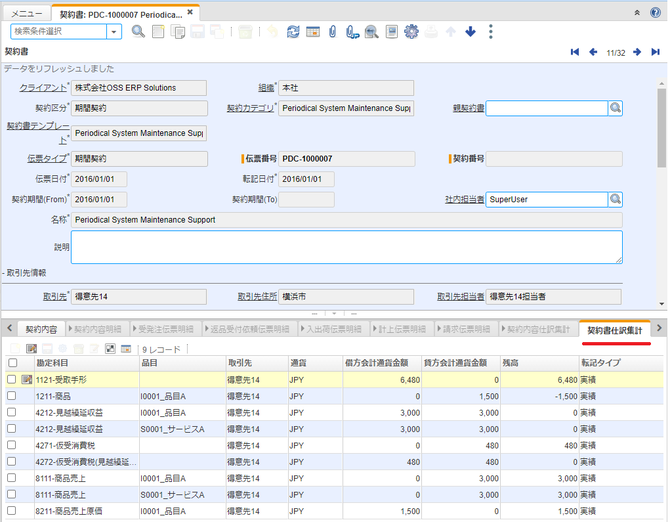Click the Copy Record toolbar icon
This screenshot has height=522, width=670.
tap(178, 32)
